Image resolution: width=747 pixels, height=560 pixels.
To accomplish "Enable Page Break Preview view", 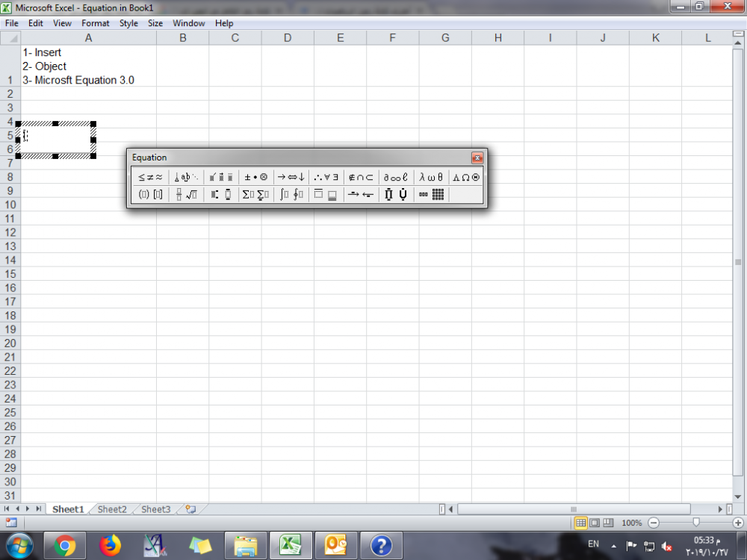I will tap(608, 523).
